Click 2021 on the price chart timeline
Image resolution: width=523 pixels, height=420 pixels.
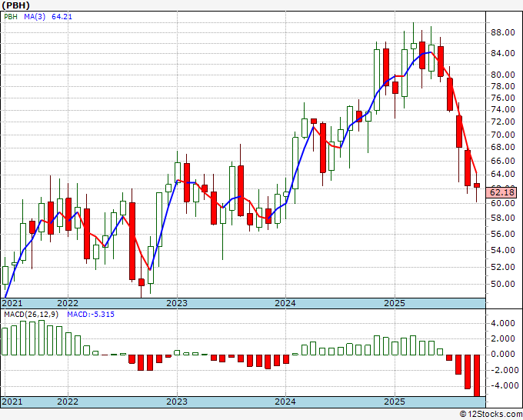pyautogui.click(x=12, y=304)
